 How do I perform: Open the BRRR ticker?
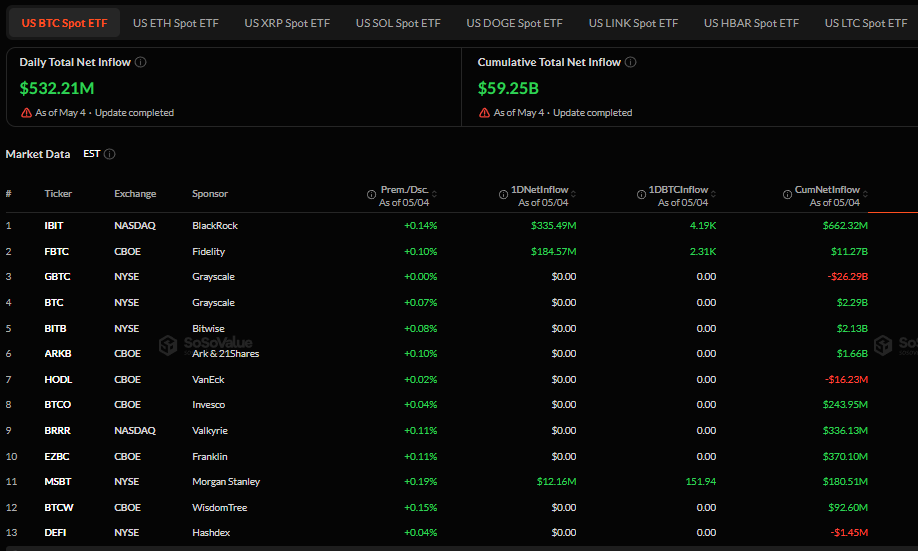57,430
